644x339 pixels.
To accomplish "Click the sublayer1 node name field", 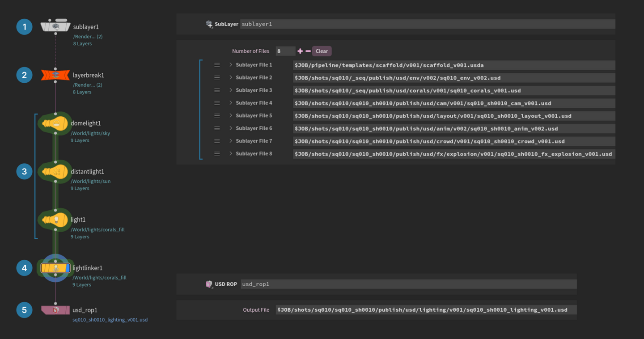I will pyautogui.click(x=428, y=24).
